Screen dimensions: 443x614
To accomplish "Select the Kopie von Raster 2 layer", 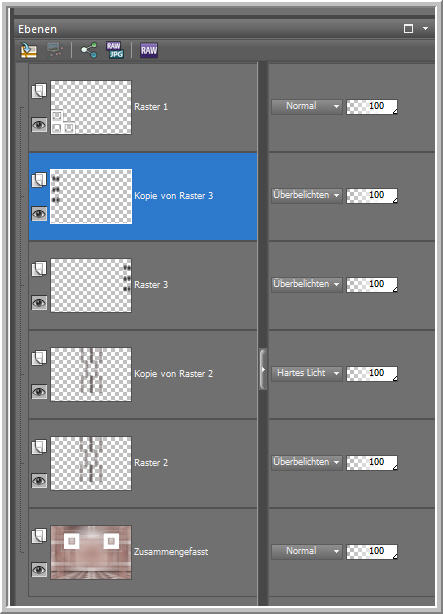I will (143, 374).
